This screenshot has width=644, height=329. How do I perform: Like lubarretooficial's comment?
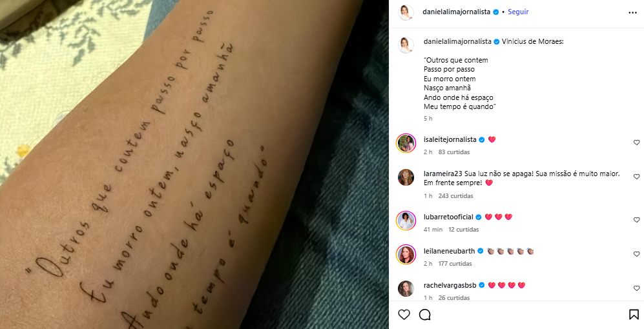coord(637,220)
